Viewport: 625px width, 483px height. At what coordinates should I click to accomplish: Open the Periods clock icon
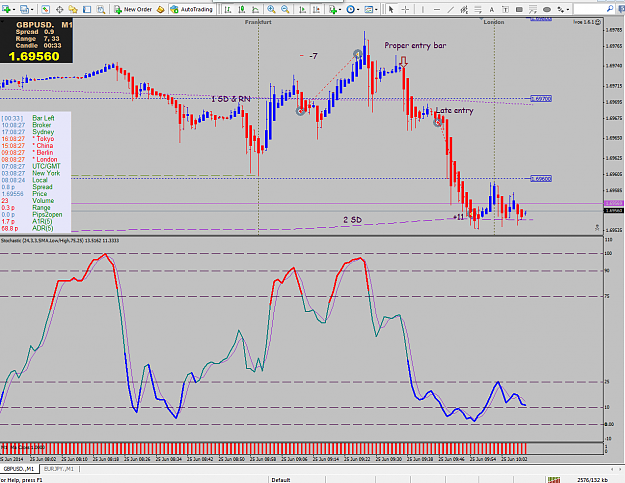point(350,9)
